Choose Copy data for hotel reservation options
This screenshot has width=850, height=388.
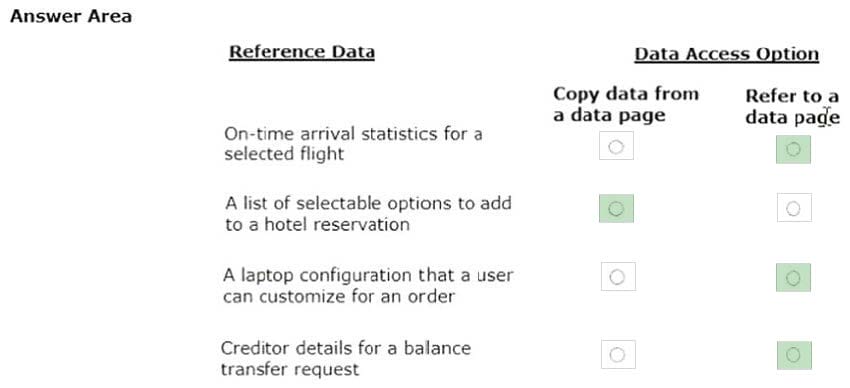tap(616, 208)
